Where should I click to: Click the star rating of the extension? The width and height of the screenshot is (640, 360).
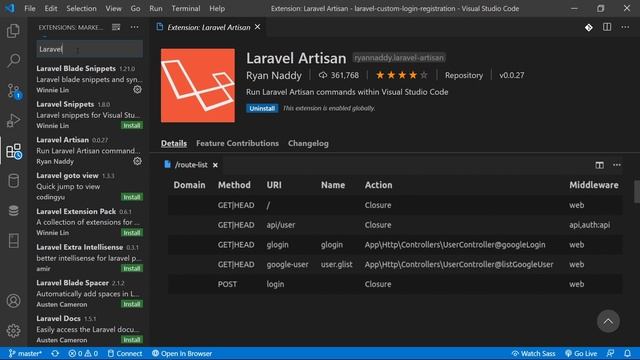(402, 75)
